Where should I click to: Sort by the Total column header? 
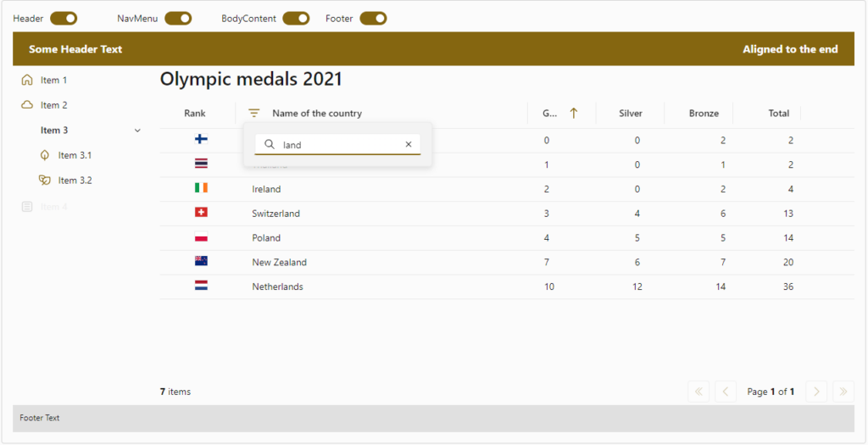[778, 114]
